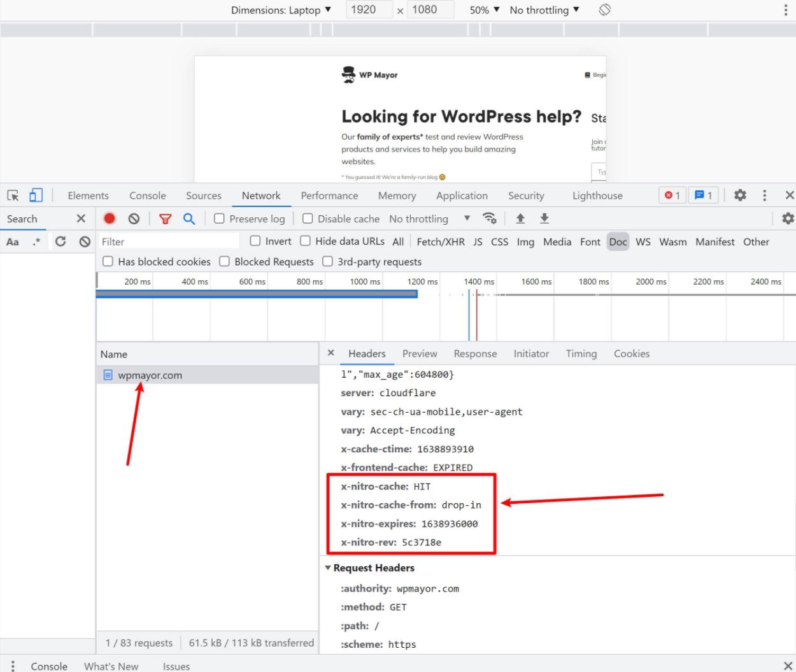Open the Performance tab
Viewport: 796px width, 672px height.
tap(329, 196)
